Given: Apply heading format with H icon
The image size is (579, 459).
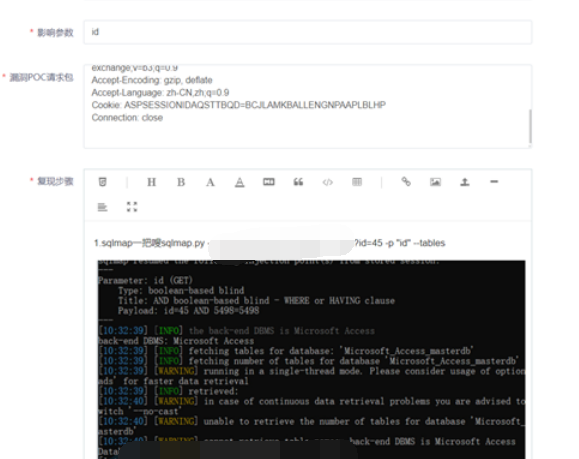Looking at the screenshot, I should tap(151, 182).
